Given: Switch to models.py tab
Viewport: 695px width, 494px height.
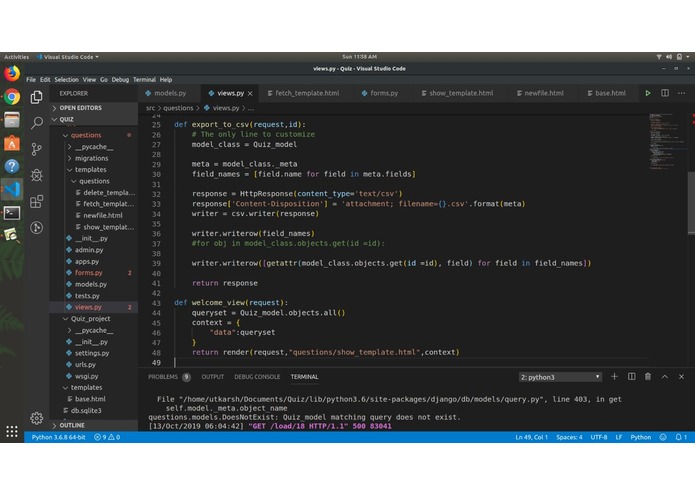Looking at the screenshot, I should pos(170,93).
